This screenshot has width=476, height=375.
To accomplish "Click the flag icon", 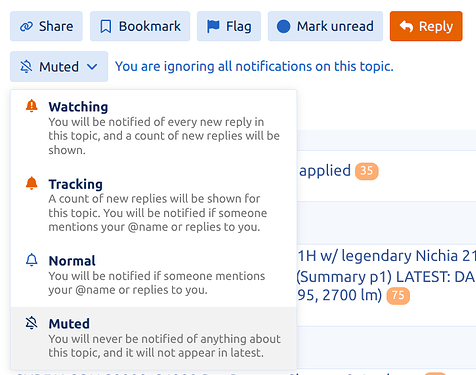I will click(213, 26).
